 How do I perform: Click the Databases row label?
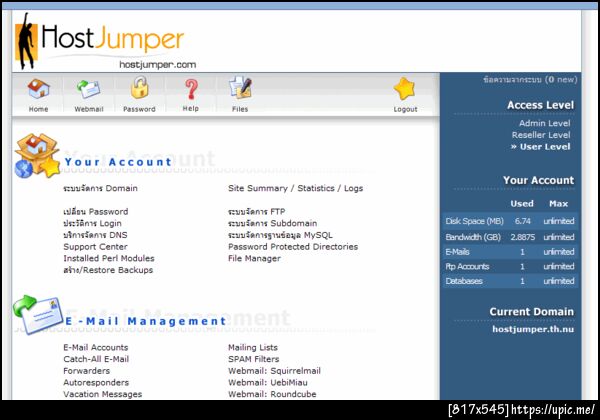[464, 281]
